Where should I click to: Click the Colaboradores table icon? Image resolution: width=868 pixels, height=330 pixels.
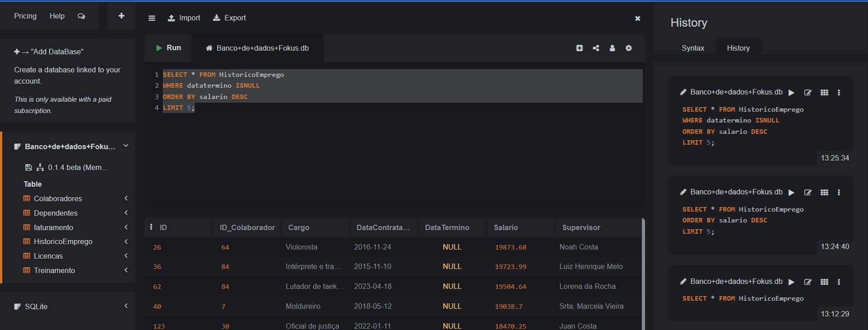27,198
